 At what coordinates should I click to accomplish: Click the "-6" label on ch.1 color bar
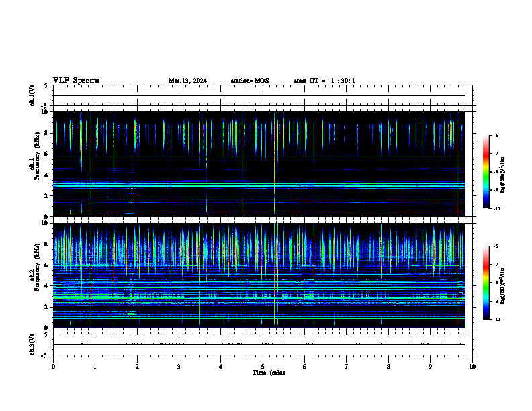tap(496, 135)
